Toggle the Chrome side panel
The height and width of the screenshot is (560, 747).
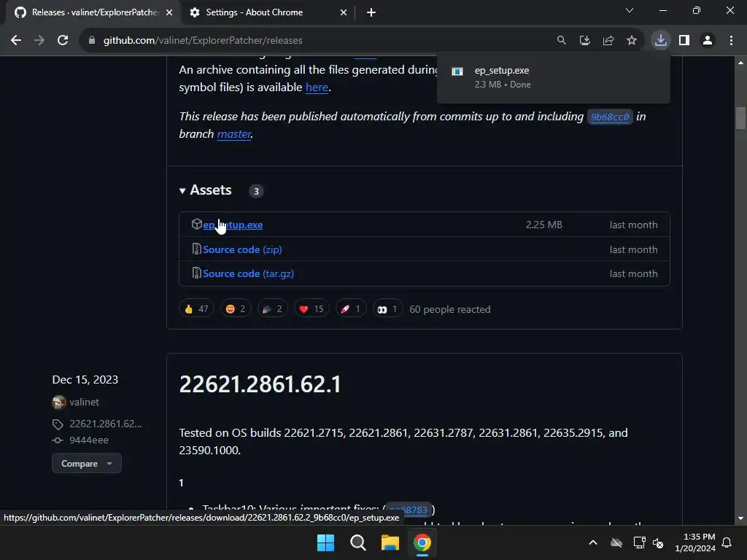[x=684, y=41]
